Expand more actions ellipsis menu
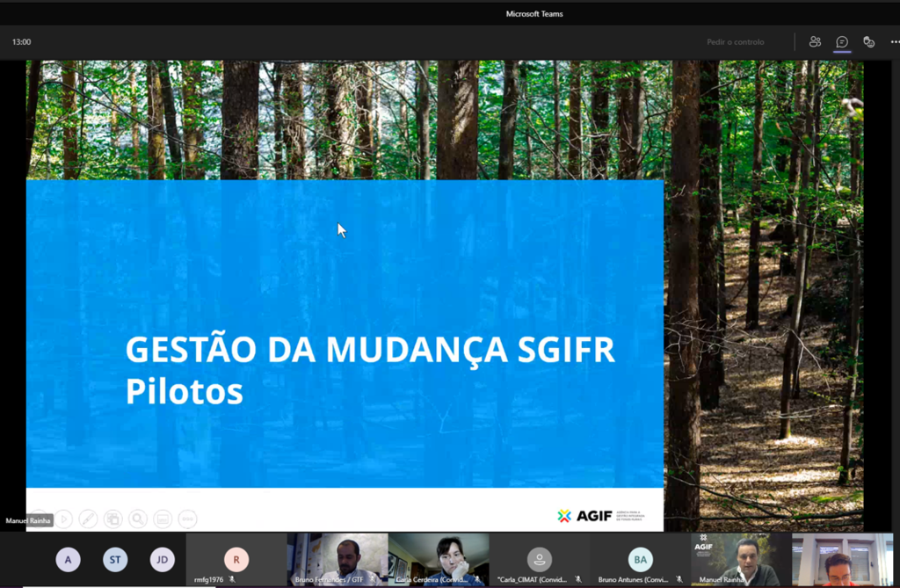The height and width of the screenshot is (588, 900). (893, 41)
